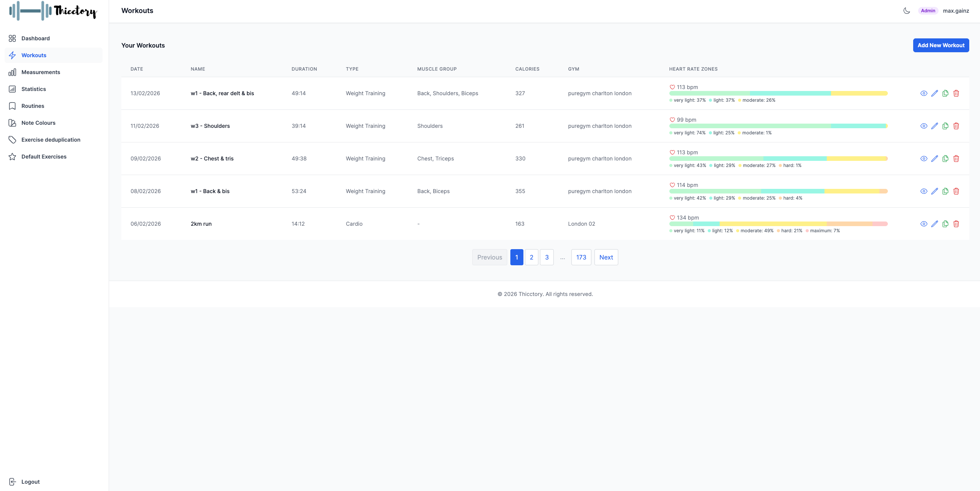The width and height of the screenshot is (980, 491).
Task: Click the heart rate zone bar for '2km run'
Action: 778,224
